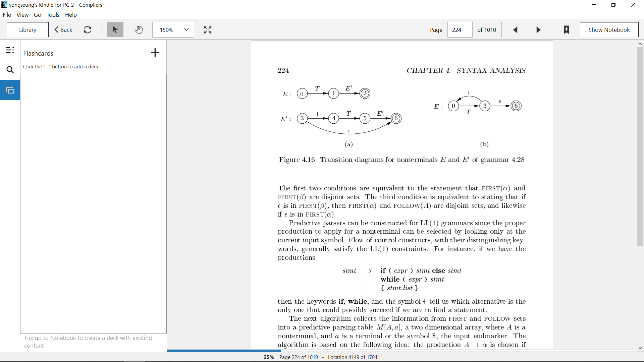Bookmark this page

click(x=567, y=30)
